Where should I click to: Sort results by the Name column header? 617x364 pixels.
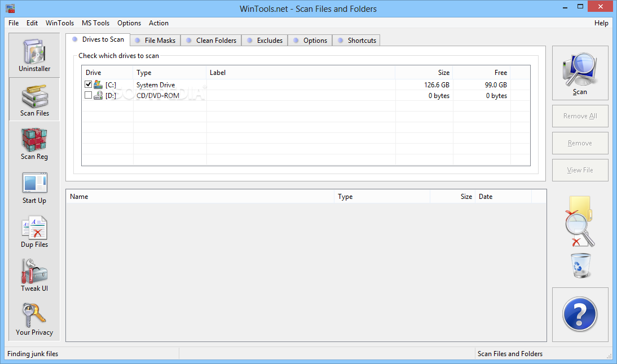point(200,197)
